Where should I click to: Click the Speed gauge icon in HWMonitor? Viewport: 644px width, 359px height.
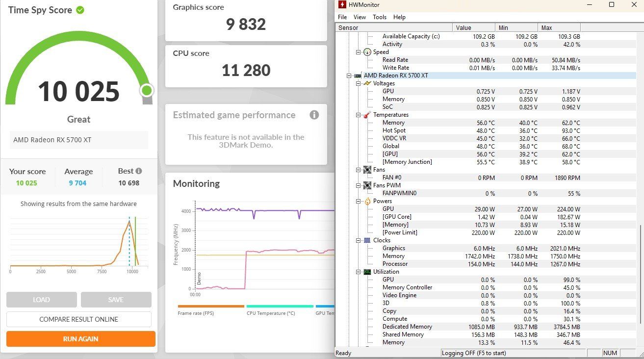tap(367, 52)
